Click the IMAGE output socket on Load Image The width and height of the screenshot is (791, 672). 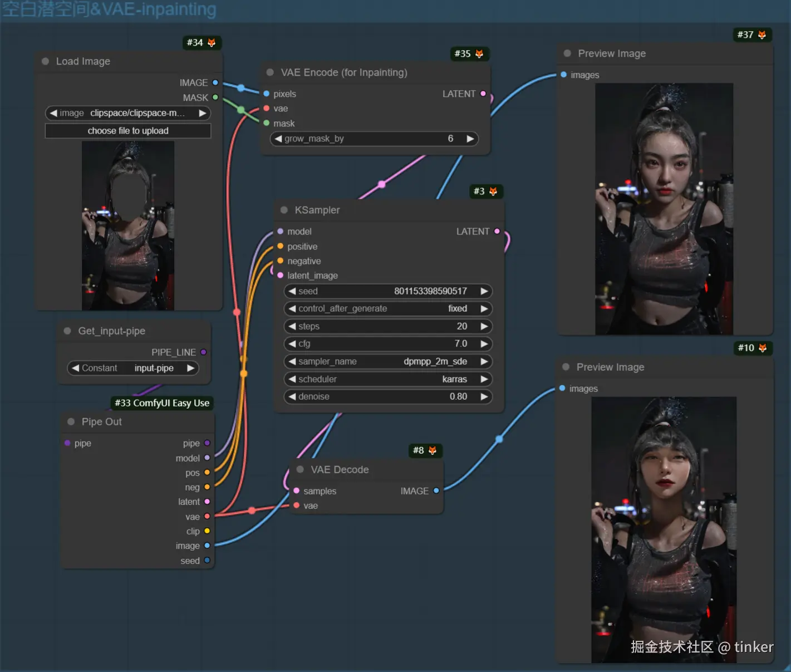[x=215, y=82]
